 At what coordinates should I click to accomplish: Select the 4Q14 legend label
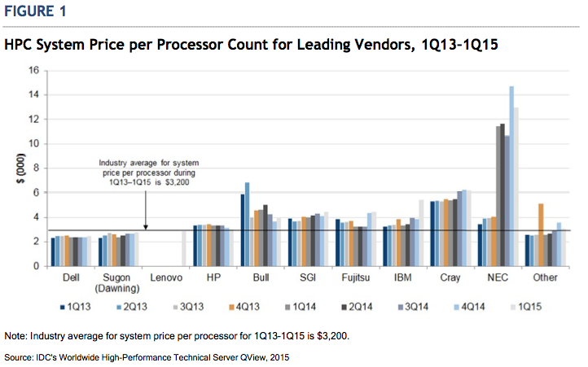(473, 307)
